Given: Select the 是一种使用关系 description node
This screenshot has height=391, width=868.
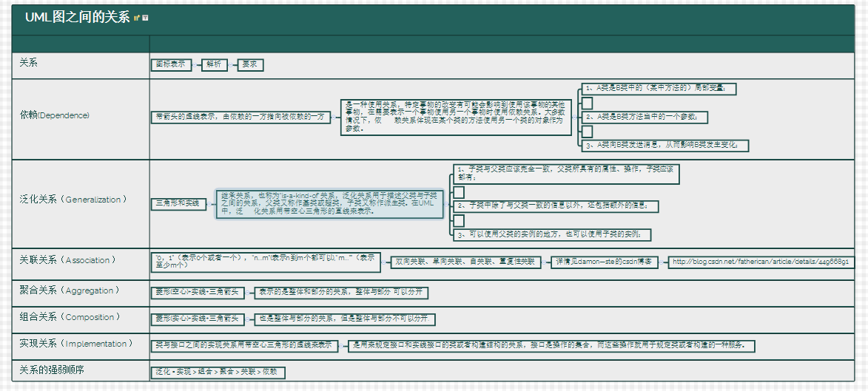Looking at the screenshot, I should [x=456, y=118].
